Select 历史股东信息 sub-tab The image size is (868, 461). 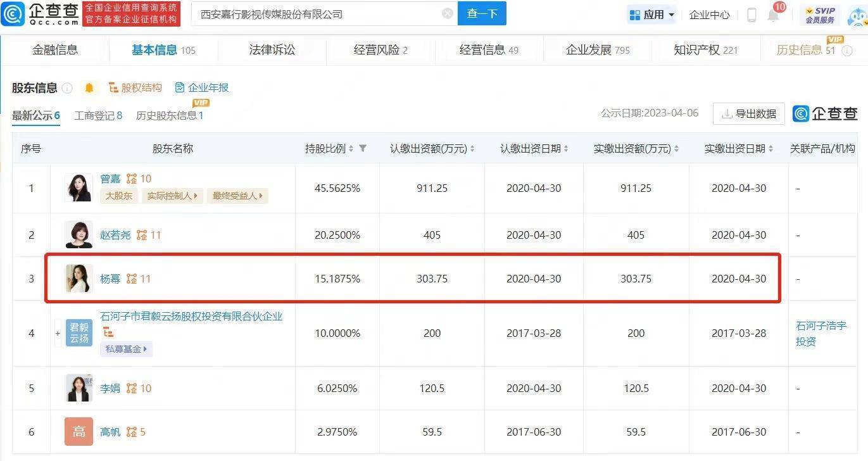coord(170,115)
